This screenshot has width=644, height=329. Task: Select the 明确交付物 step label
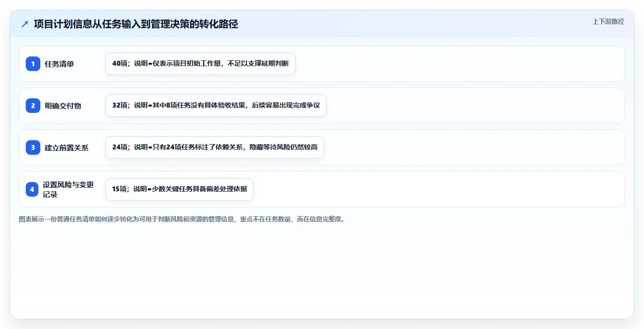tap(63, 106)
